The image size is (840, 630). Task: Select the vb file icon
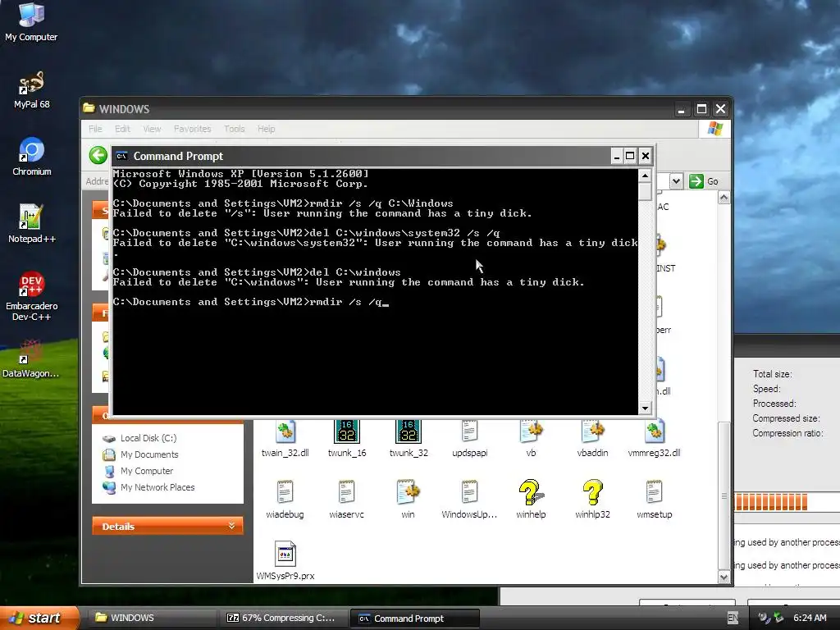[x=531, y=440]
